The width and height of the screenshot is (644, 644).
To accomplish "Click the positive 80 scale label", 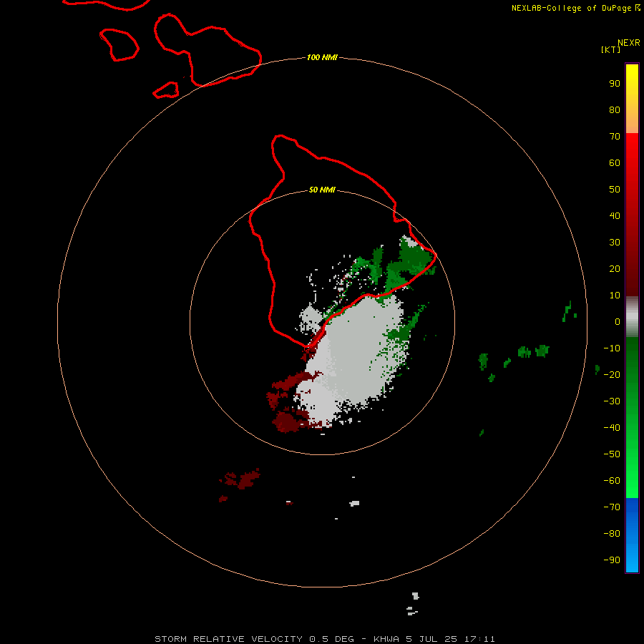I will pos(615,109).
